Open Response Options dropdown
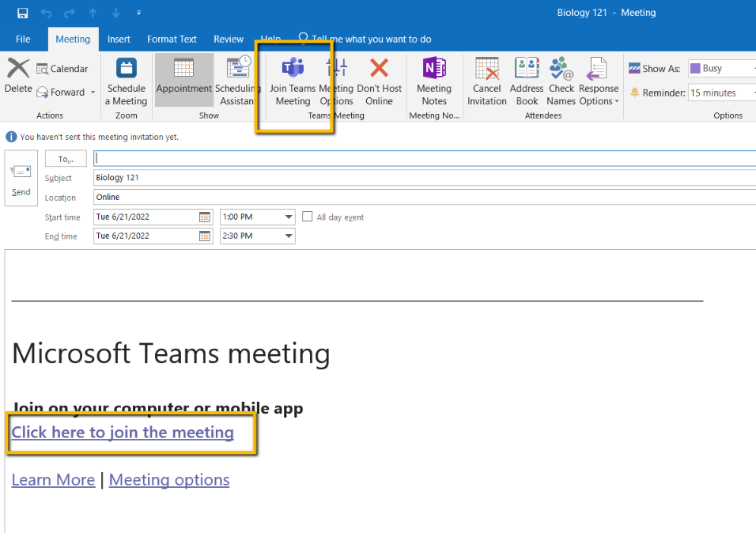 [x=599, y=81]
